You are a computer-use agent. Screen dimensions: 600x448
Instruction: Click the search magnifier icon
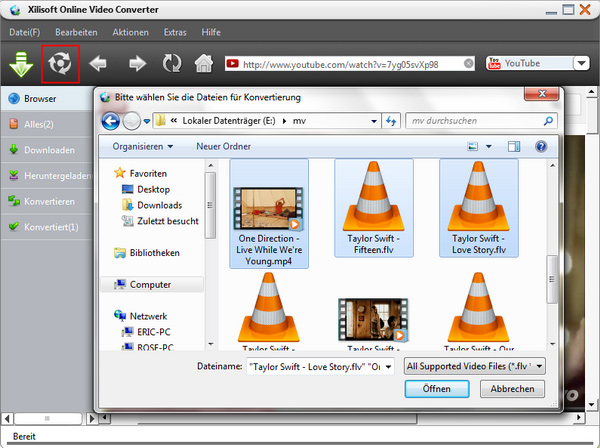548,121
